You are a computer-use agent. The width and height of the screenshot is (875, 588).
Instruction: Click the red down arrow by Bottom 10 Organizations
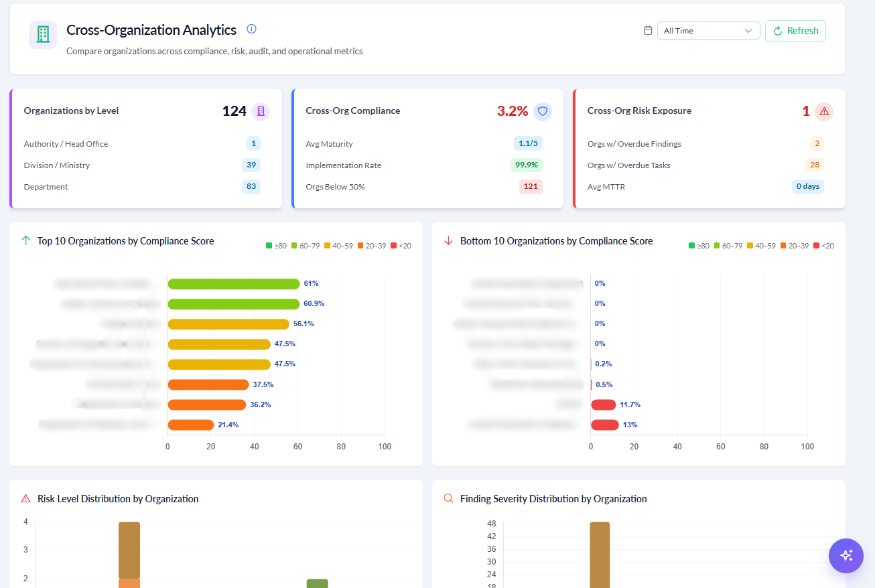[x=449, y=240]
